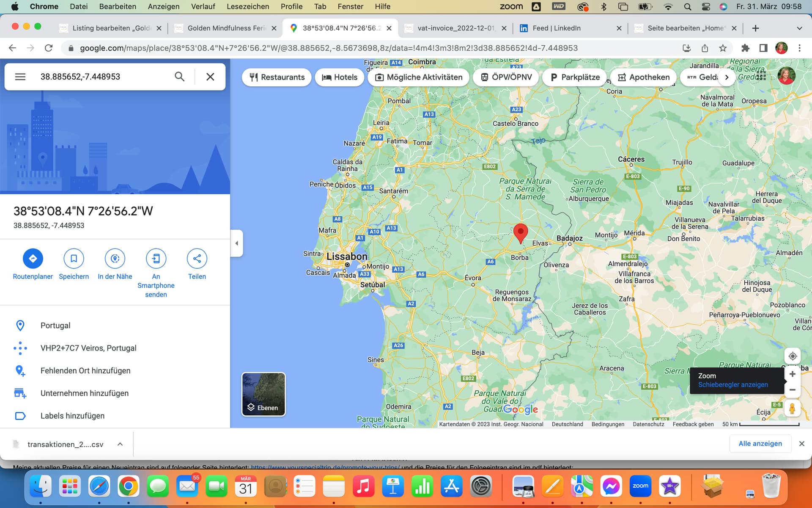The image size is (812, 508).
Task: Open a new Chrome tab
Action: [756, 28]
